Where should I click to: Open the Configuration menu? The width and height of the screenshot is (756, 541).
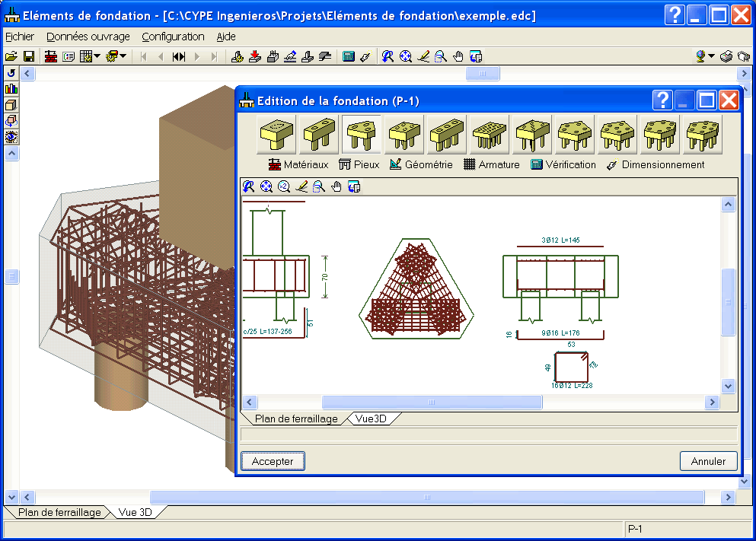coord(173,37)
